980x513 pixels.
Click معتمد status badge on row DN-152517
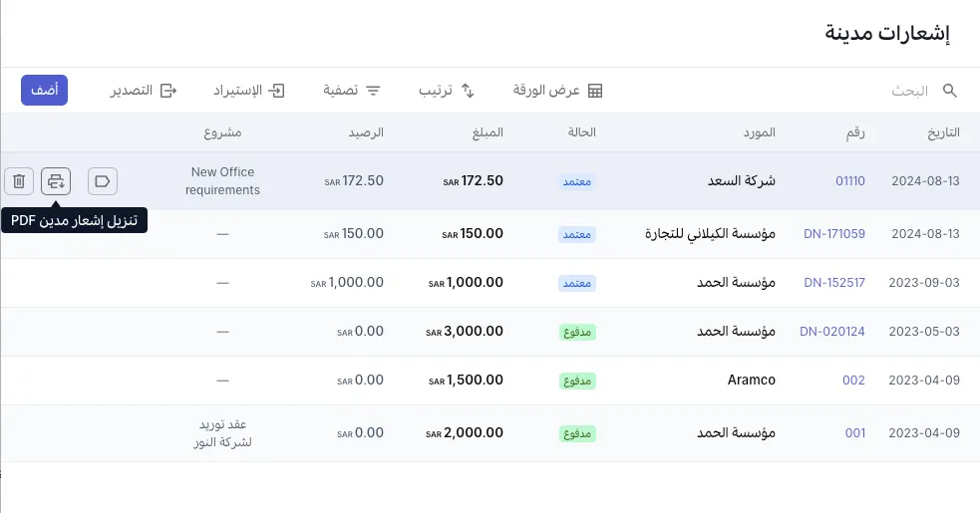(x=577, y=283)
